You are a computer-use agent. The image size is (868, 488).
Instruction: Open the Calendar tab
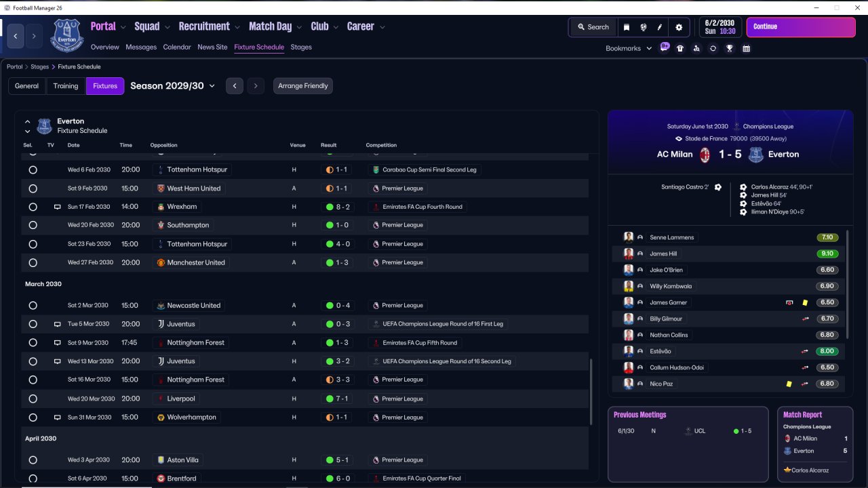point(177,47)
